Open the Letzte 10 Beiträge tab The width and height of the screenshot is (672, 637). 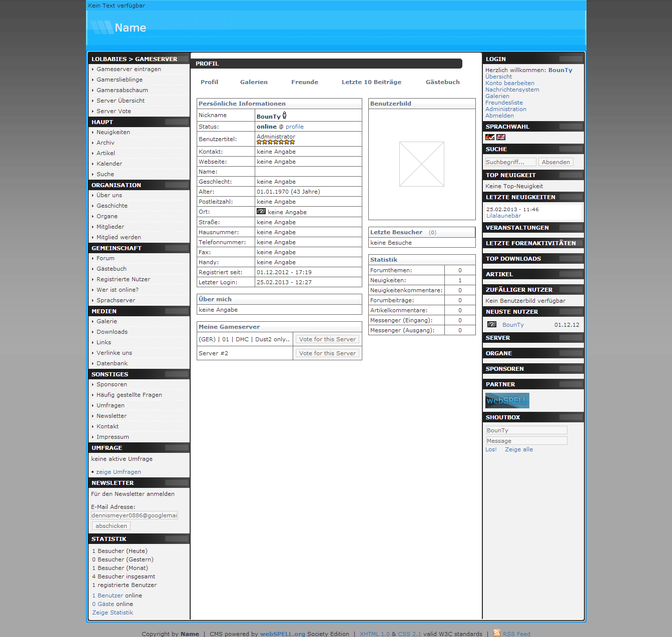point(371,82)
